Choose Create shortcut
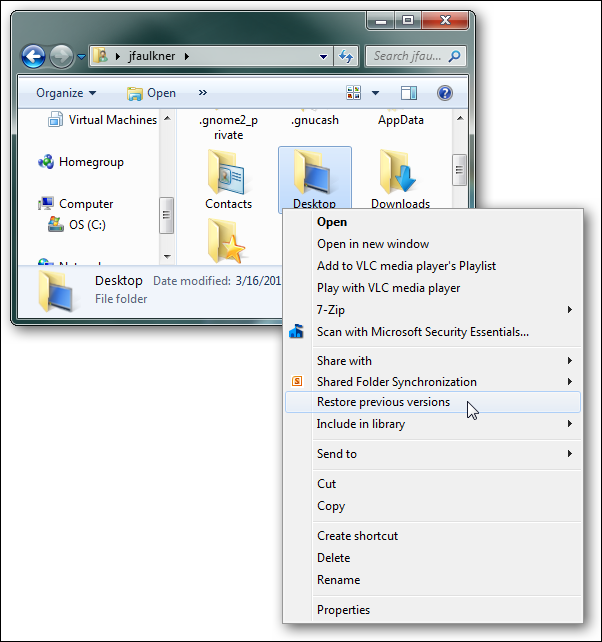The width and height of the screenshot is (602, 642). point(433,536)
